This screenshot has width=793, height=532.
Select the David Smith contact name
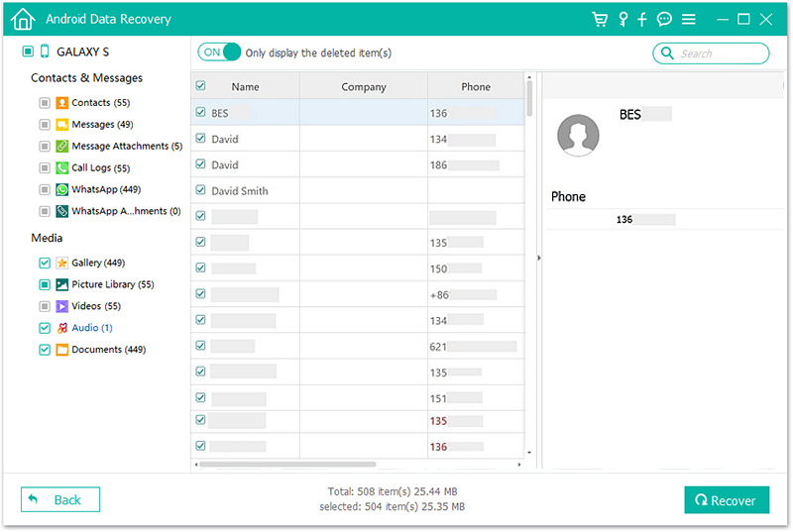(x=240, y=191)
